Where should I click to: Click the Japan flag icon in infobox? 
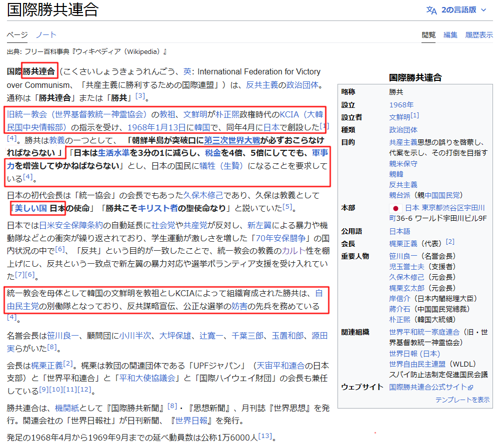tap(395, 208)
